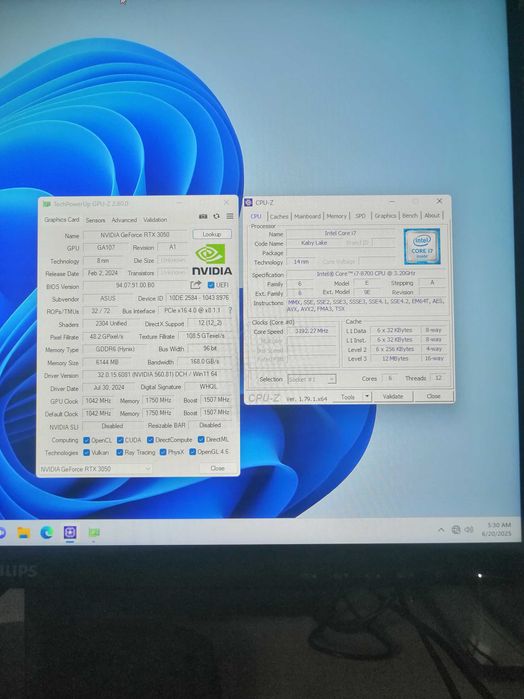
Task: Click the BIOS Version field '94.07.51.00.B0'
Action: pyautogui.click(x=135, y=285)
